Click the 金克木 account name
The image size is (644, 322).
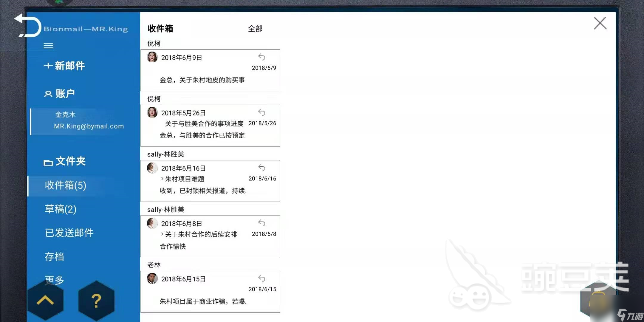(65, 114)
